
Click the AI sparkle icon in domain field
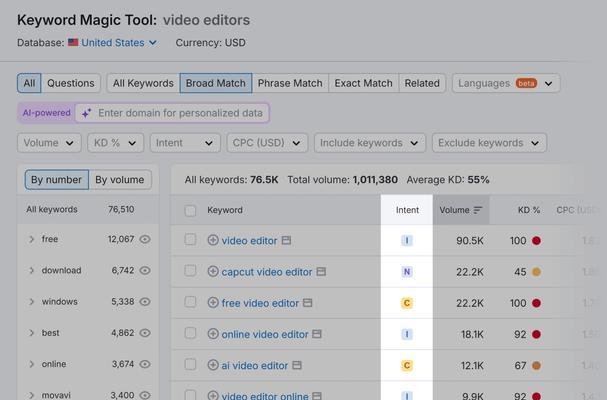86,113
